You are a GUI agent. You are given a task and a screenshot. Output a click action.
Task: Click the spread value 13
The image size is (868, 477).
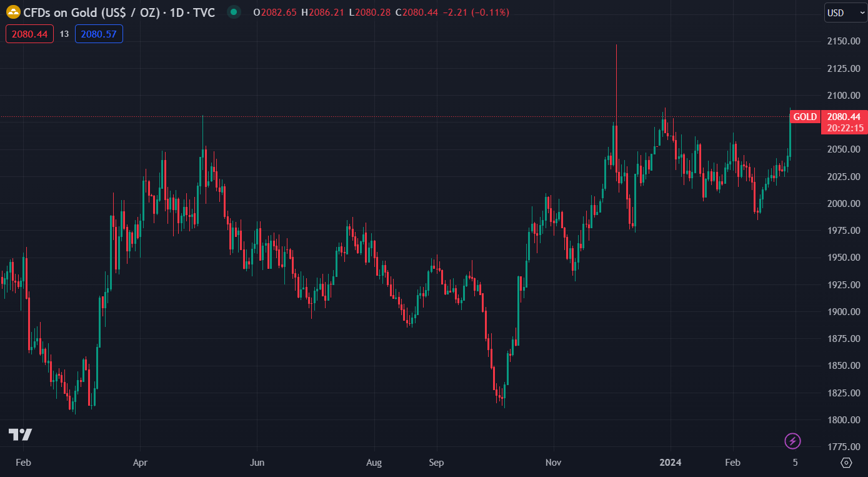tap(64, 34)
